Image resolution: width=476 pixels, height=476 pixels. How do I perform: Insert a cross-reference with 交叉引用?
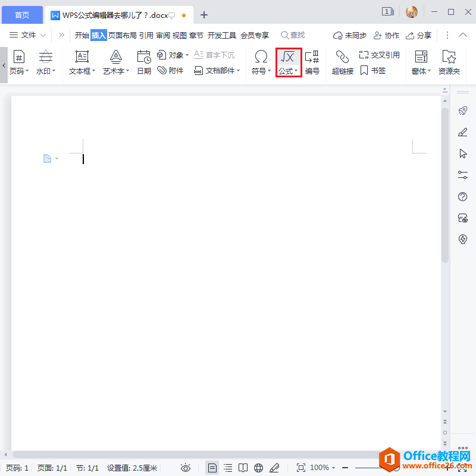pos(379,54)
